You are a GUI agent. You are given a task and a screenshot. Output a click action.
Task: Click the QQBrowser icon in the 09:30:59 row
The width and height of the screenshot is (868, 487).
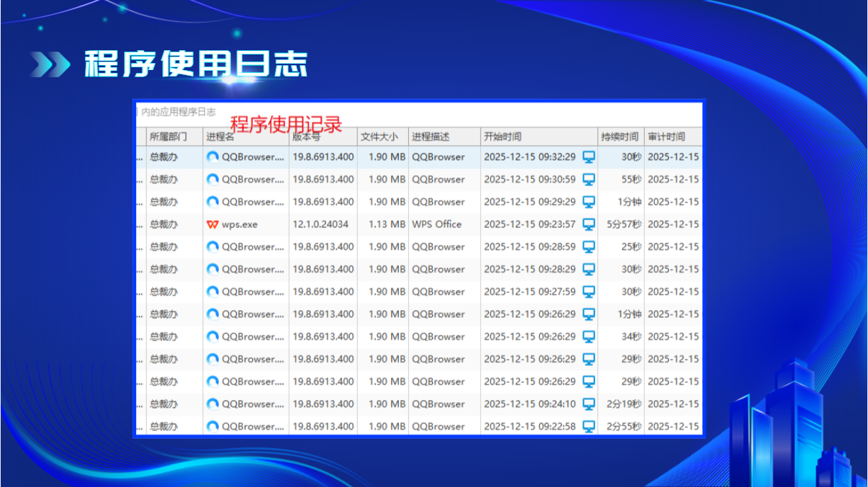213,180
